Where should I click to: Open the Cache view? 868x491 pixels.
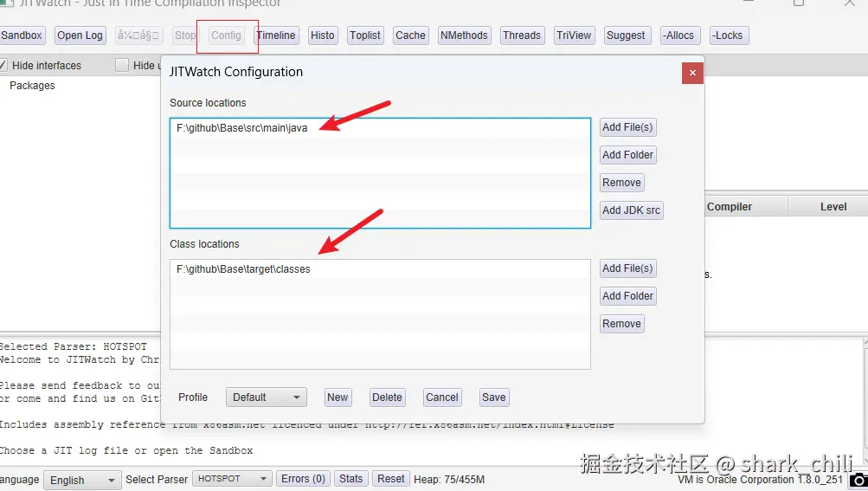pyautogui.click(x=411, y=36)
